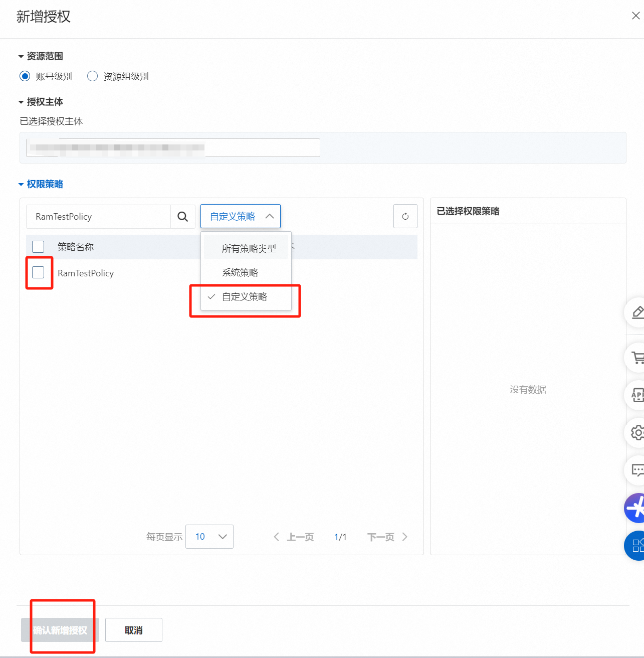Check the RamTestPolicy row checkbox
Screen dimensions: 644x658
(x=38, y=272)
